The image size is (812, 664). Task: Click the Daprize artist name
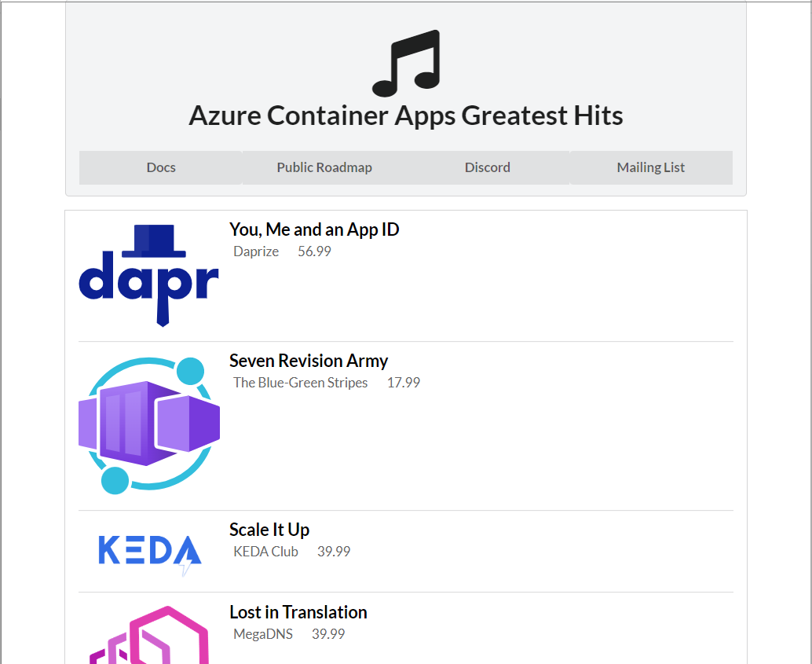click(x=256, y=251)
